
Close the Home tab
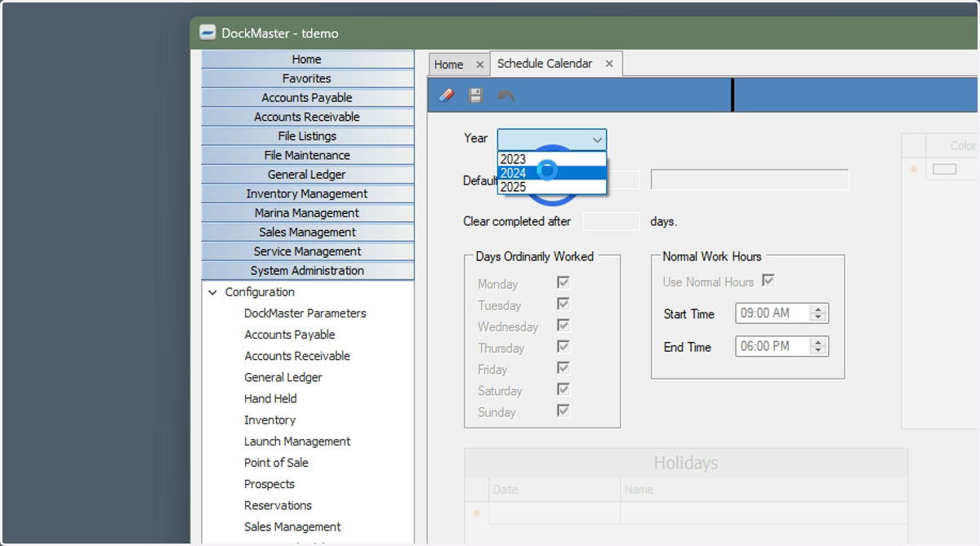click(479, 64)
